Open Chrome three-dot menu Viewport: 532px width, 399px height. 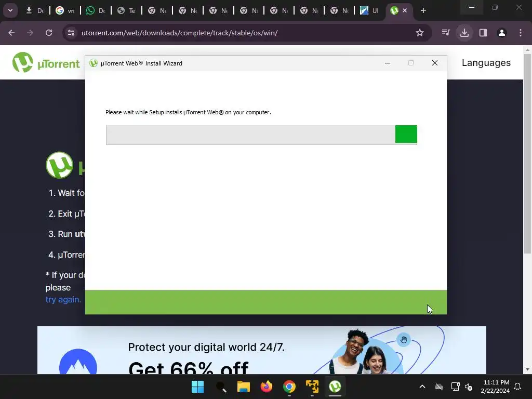coord(521,33)
